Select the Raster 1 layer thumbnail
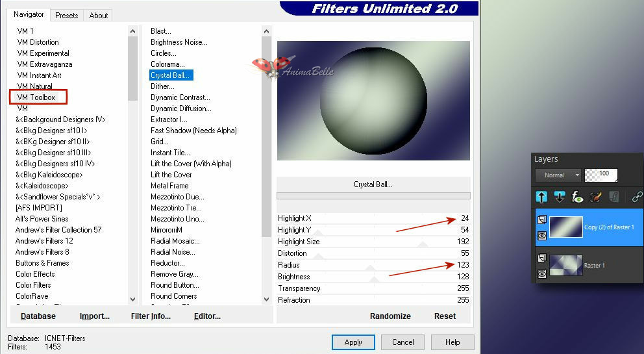 [x=566, y=265]
